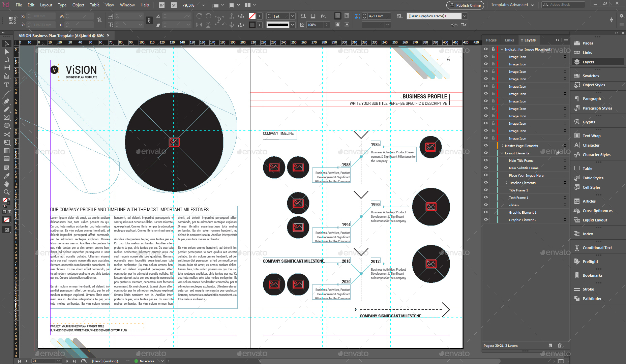Expand the Master Page Elements layer
The width and height of the screenshot is (626, 364).
(x=502, y=146)
